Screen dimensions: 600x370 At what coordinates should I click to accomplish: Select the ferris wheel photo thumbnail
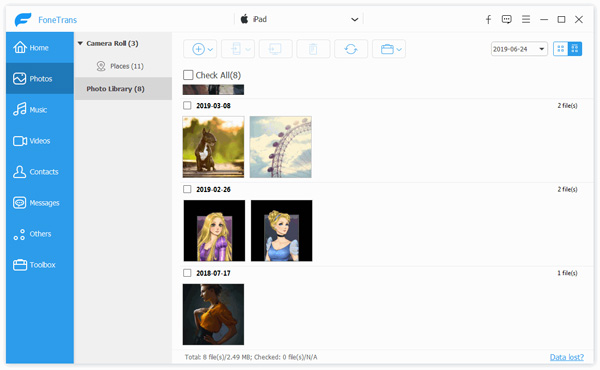click(280, 147)
